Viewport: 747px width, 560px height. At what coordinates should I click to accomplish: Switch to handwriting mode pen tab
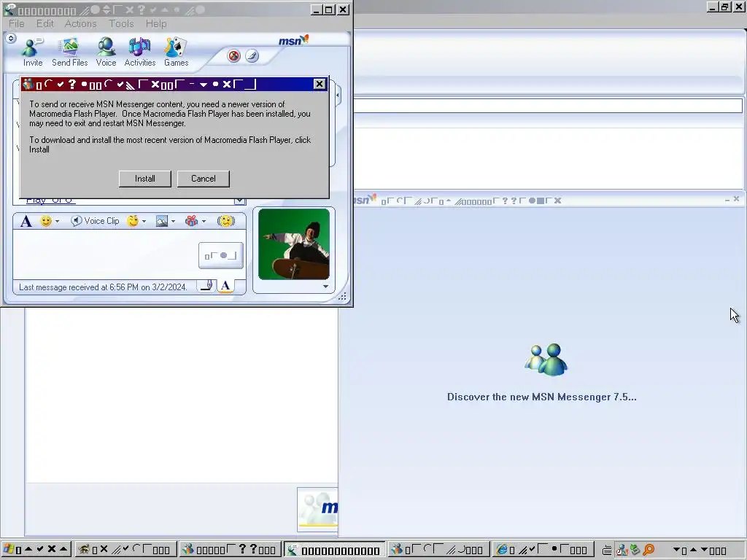206,286
